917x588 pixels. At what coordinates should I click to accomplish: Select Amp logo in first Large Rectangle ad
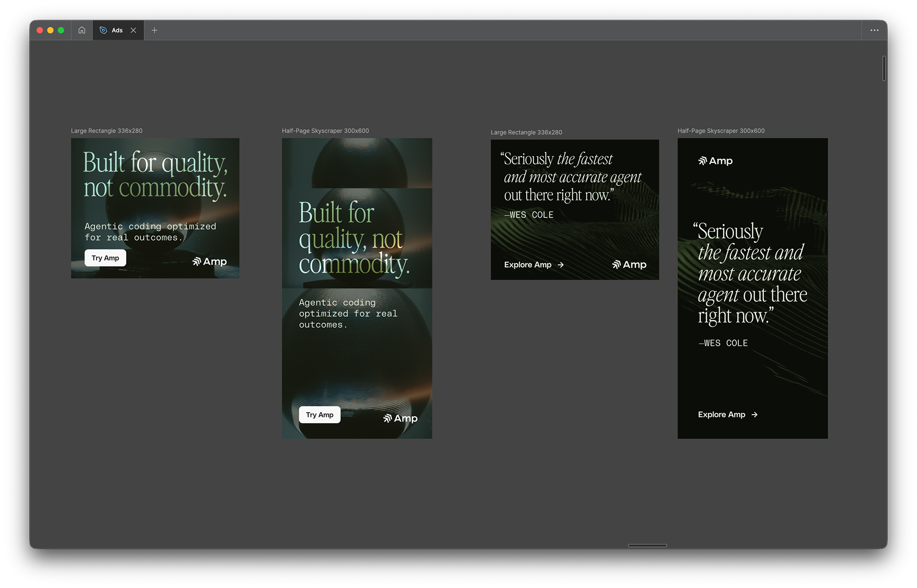point(209,262)
